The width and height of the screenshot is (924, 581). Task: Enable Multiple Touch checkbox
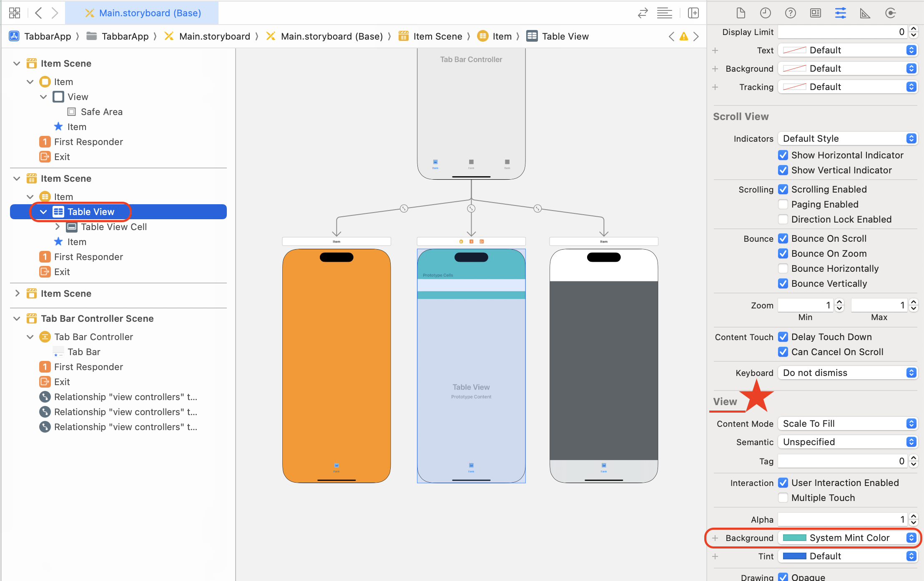point(783,498)
